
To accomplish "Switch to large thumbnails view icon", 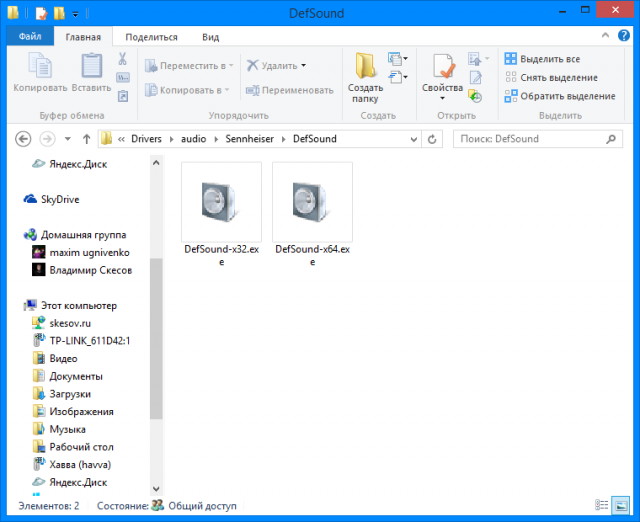I will [x=627, y=506].
